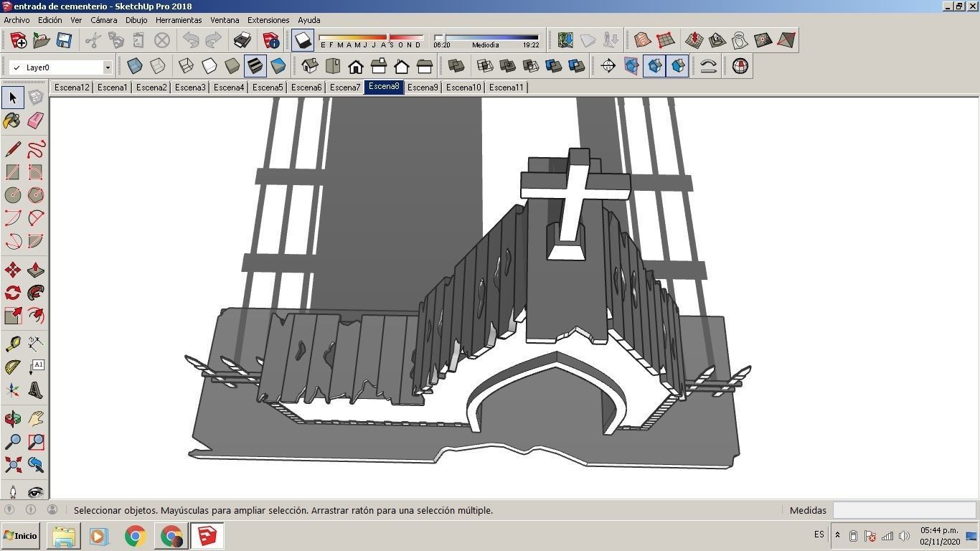Enable Hidden Line face style
The image size is (980, 551).
pos(209,66)
